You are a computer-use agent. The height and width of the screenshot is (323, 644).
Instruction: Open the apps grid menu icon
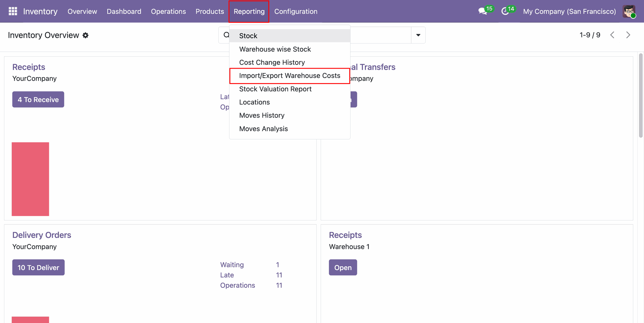click(13, 11)
